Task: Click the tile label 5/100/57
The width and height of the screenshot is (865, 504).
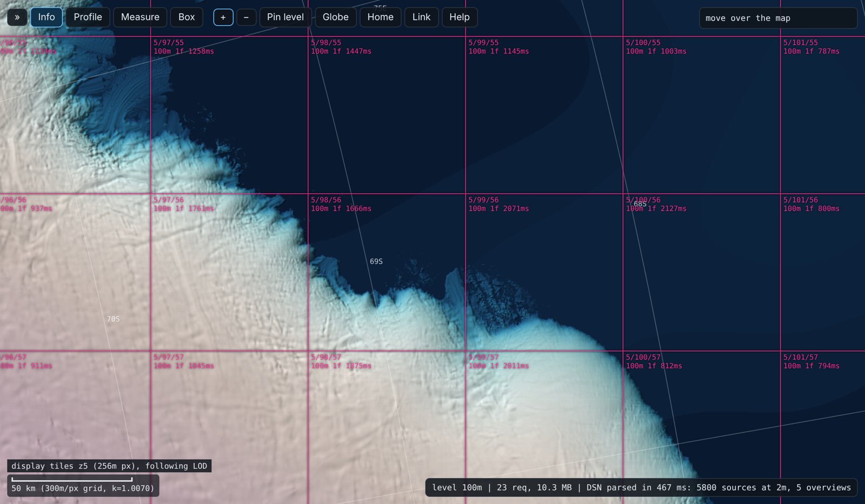Action: pyautogui.click(x=643, y=357)
